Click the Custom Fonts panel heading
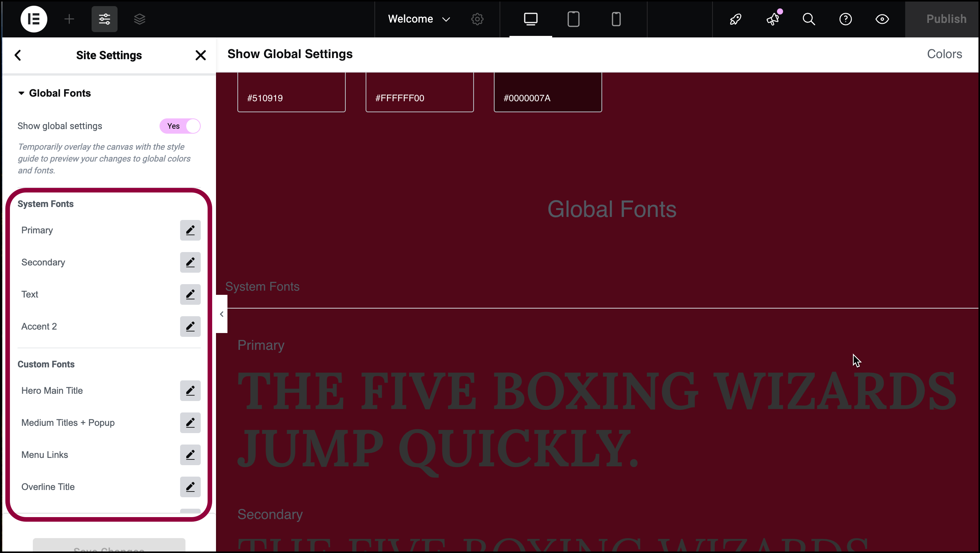The width and height of the screenshot is (980, 553). (x=46, y=364)
